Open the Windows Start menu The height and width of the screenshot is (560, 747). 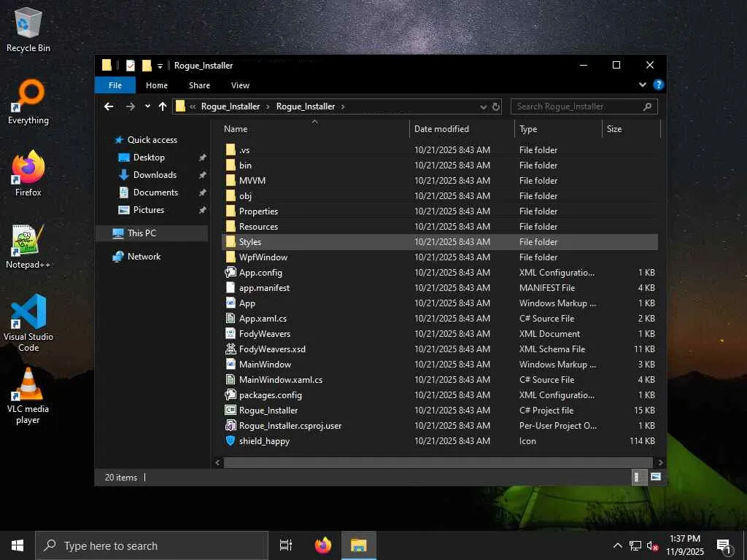tap(18, 545)
